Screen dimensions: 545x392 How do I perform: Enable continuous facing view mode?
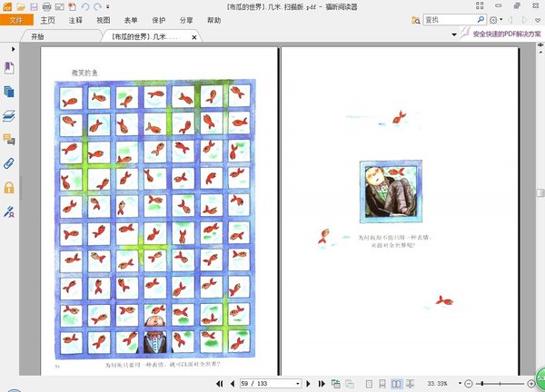coord(411,384)
